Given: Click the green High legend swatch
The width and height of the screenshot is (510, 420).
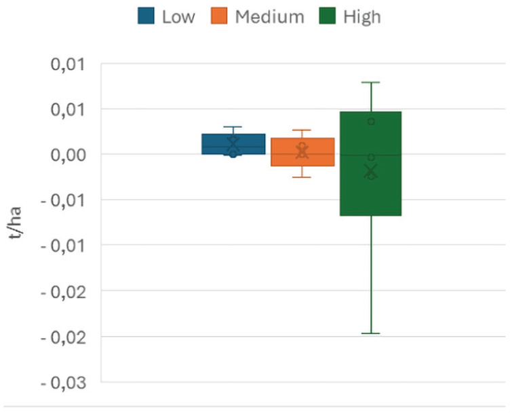Looking at the screenshot, I should coord(328,16).
